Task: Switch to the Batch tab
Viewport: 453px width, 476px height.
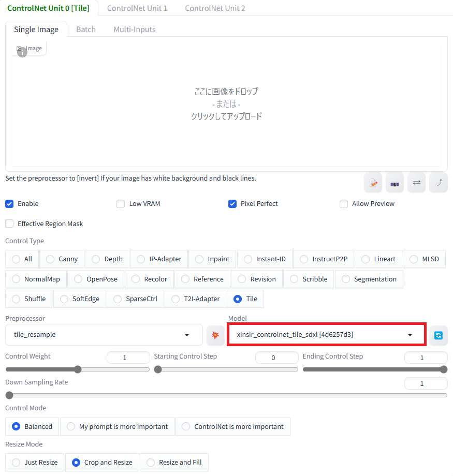Action: click(x=86, y=29)
